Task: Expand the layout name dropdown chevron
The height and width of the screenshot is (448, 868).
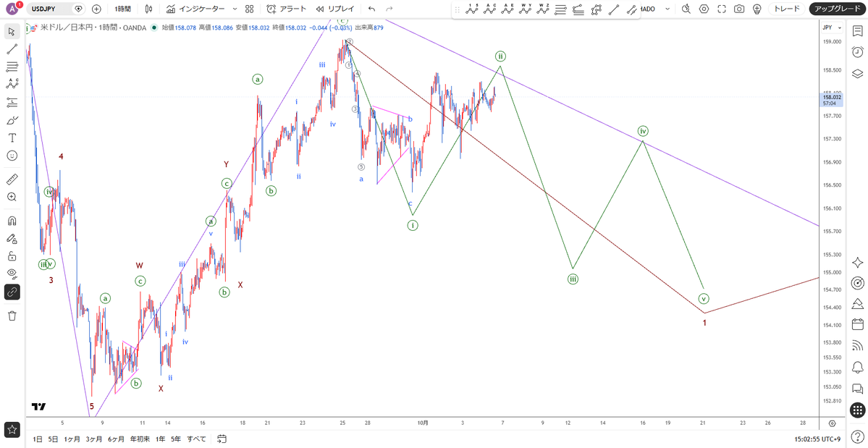Action: click(x=667, y=9)
